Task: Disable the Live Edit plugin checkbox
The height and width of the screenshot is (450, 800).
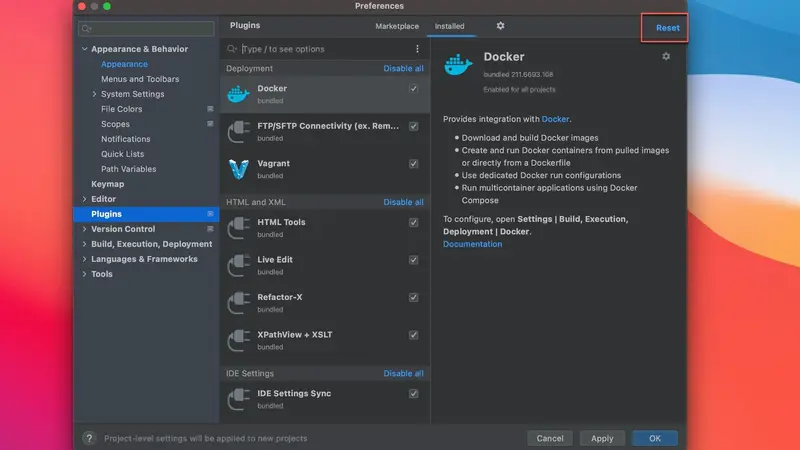Action: pyautogui.click(x=413, y=260)
